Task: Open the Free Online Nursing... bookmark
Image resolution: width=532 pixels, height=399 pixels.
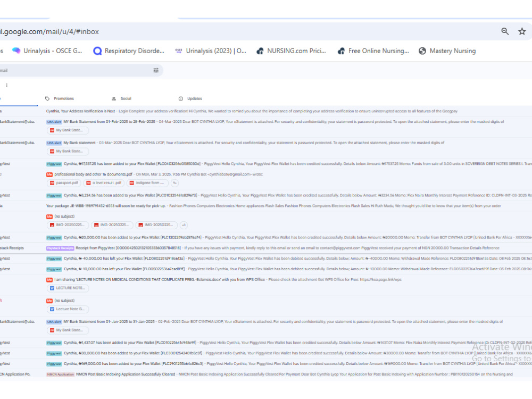Action: pyautogui.click(x=373, y=51)
